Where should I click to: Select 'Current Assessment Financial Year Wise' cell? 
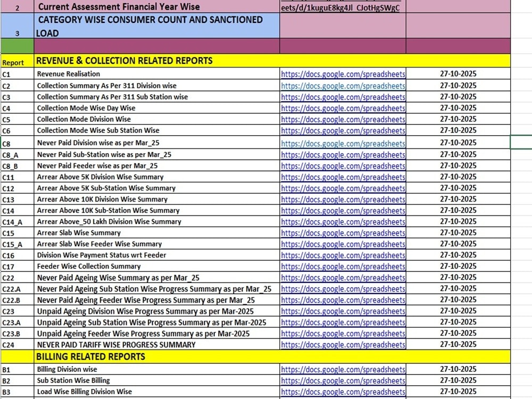[x=157, y=6]
